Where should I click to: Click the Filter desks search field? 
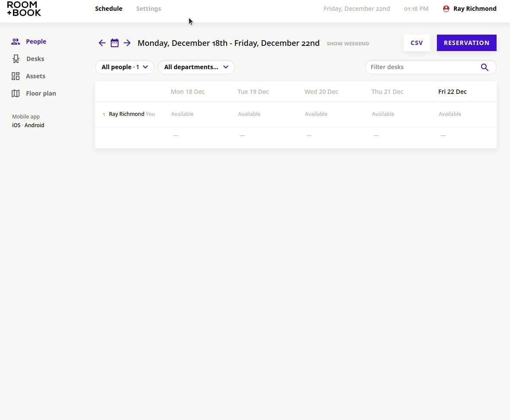[431, 67]
